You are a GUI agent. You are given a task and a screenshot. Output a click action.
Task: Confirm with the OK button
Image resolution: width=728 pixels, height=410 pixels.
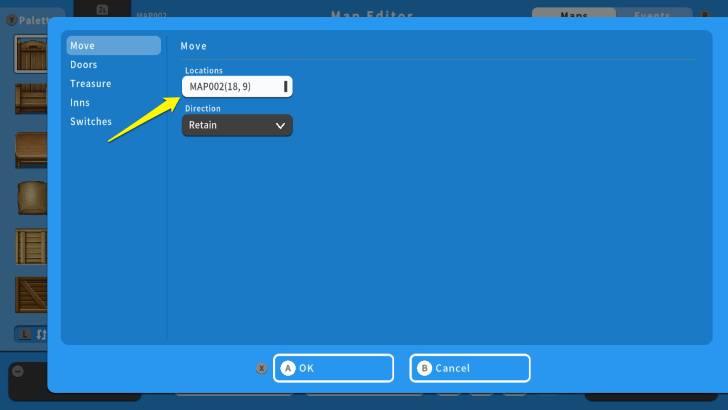coord(333,368)
